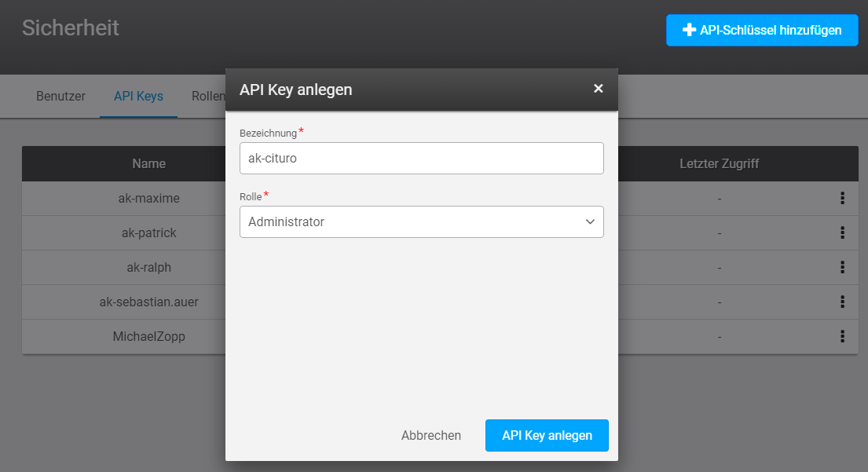Click plus icon on API-Schlüssel hinzufügen
This screenshot has width=868, height=472.
coord(689,31)
